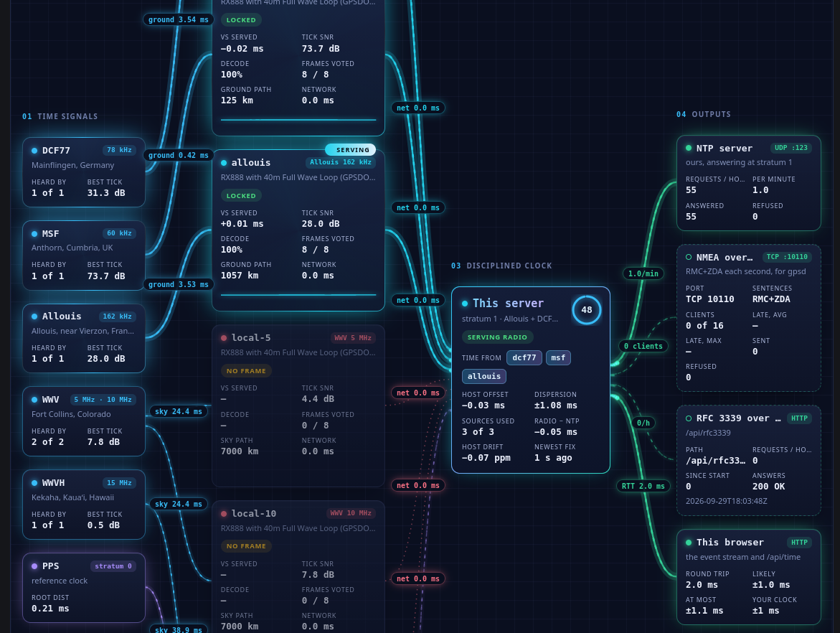Click the SERVING badge on allouis receiver
Viewport: 840px width, 633px height.
pyautogui.click(x=350, y=149)
